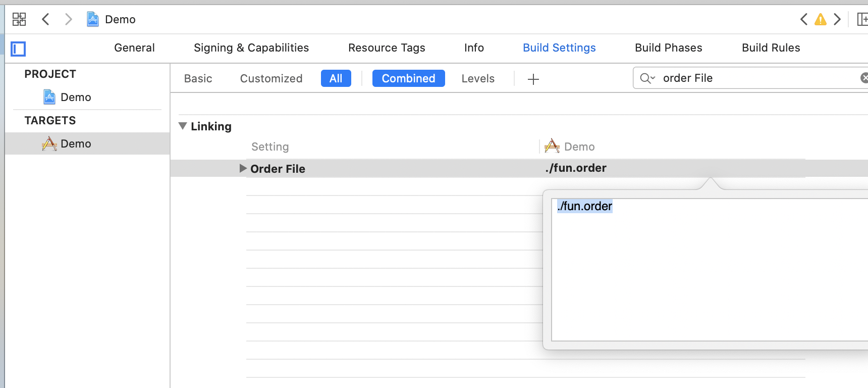Toggle the project and targets list sidebar
This screenshot has height=388, width=868.
(x=18, y=48)
